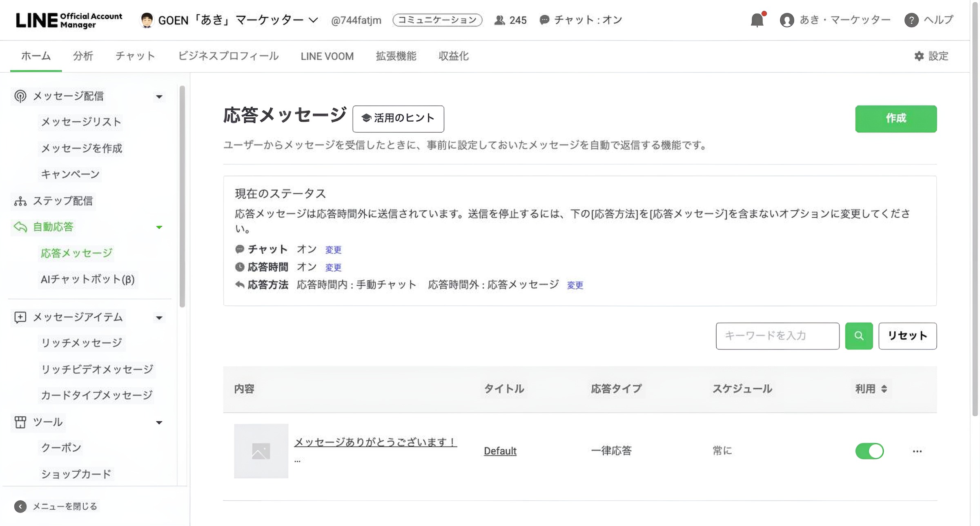
Task: Click the response message image thumbnail
Action: point(261,451)
